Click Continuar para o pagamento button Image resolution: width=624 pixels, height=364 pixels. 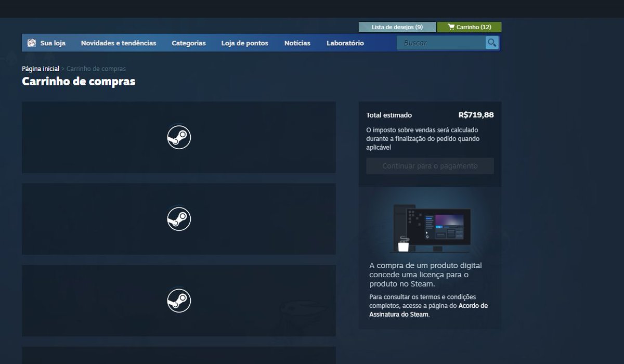pos(430,166)
